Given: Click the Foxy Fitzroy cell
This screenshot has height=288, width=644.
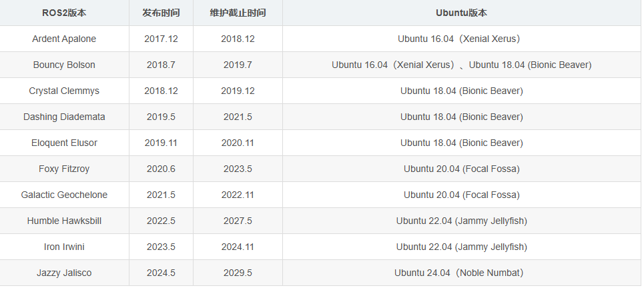Looking at the screenshot, I should click(x=64, y=169).
